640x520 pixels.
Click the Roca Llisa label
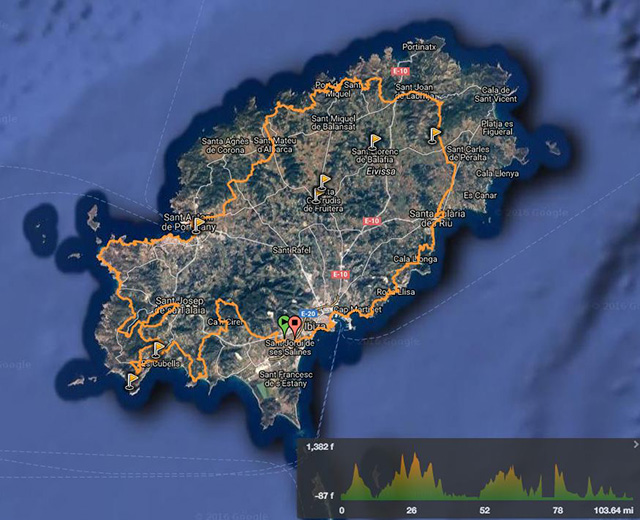[x=396, y=292]
